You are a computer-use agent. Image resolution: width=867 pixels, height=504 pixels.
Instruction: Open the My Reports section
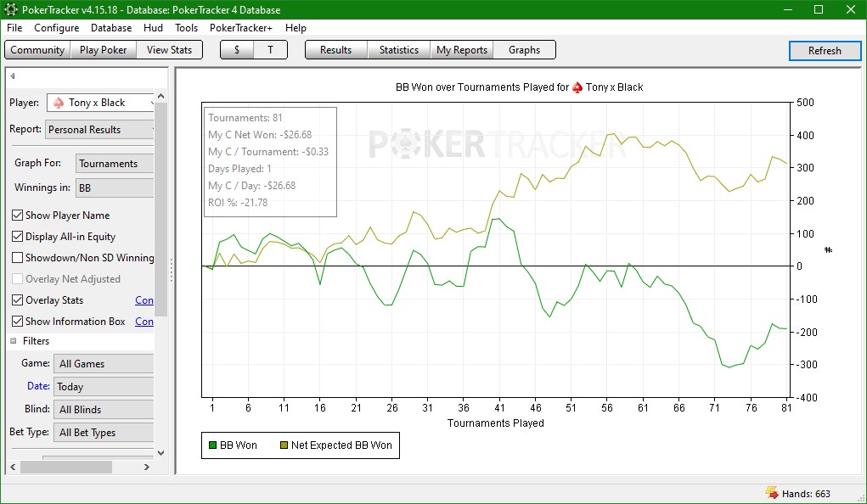coord(462,50)
